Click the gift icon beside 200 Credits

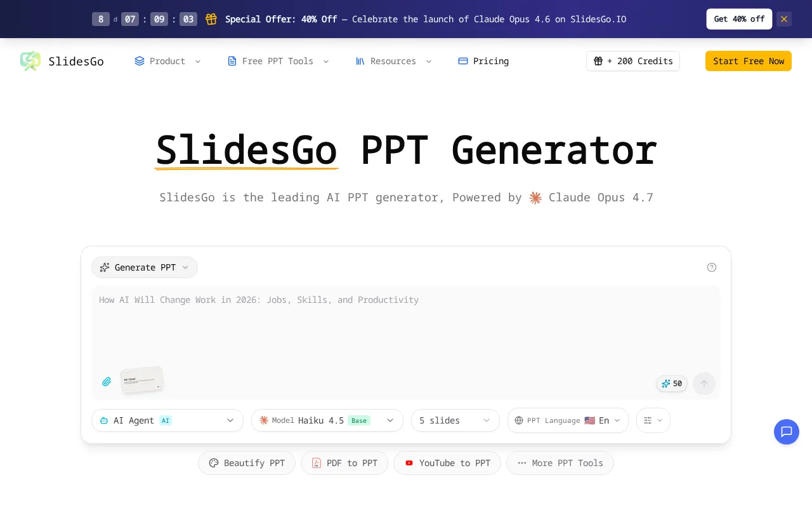[x=598, y=61]
